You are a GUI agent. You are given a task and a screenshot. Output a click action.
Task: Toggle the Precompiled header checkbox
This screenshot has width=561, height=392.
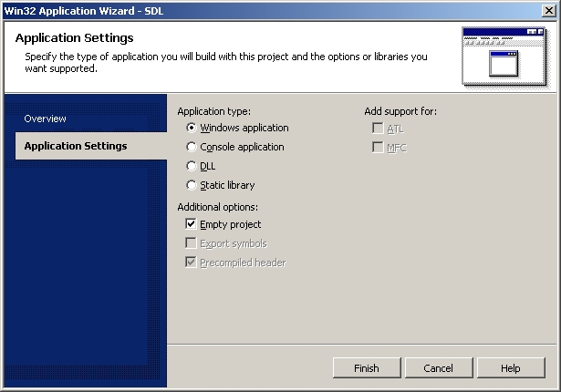coord(191,263)
